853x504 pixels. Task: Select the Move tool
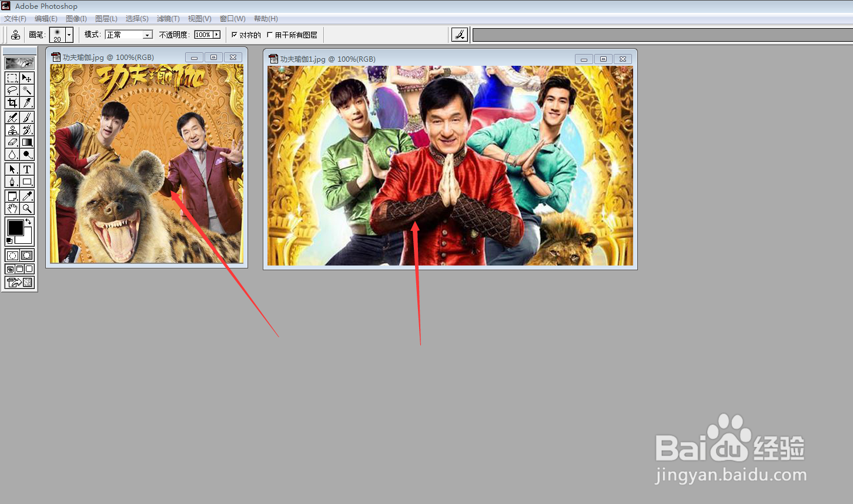pos(27,78)
